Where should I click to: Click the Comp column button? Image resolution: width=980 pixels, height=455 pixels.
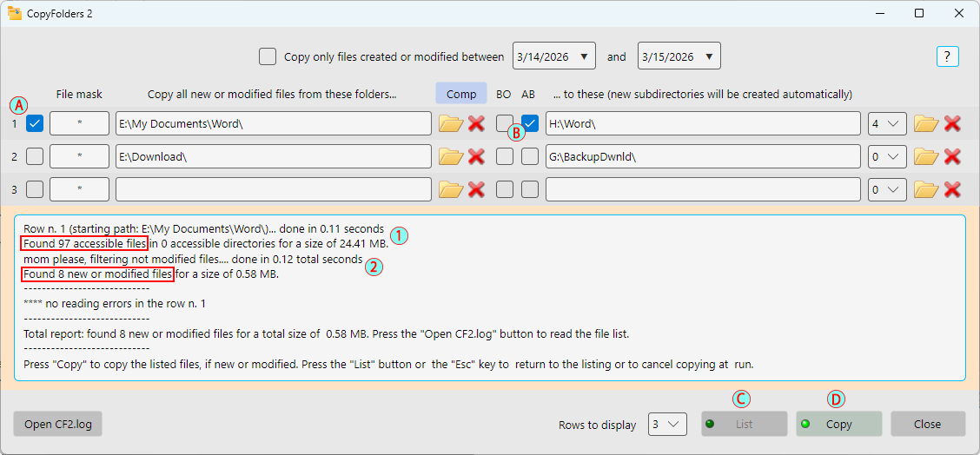(460, 94)
